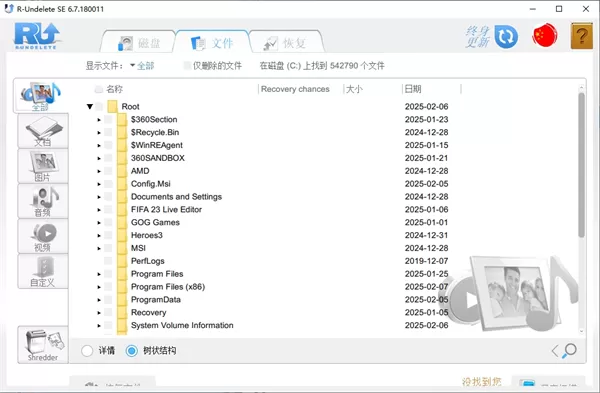Open the Shredder tool
The height and width of the screenshot is (393, 600).
(43, 345)
